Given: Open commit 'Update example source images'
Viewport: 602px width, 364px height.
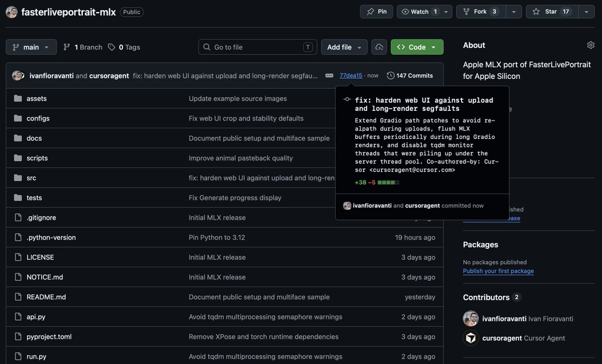Looking at the screenshot, I should tap(238, 98).
